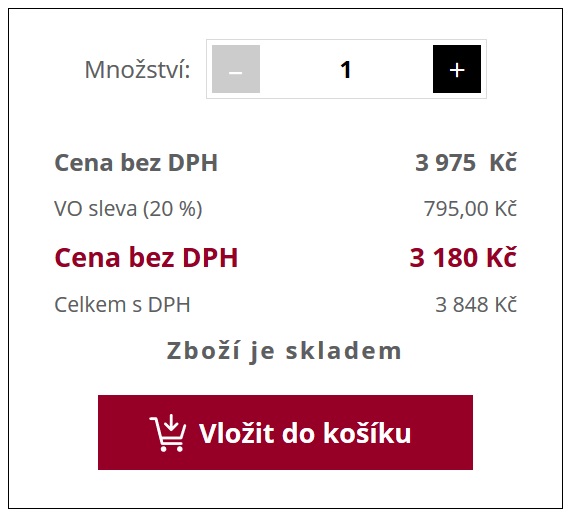Click the word skladem in stock message
571x518 pixels.
tap(343, 351)
